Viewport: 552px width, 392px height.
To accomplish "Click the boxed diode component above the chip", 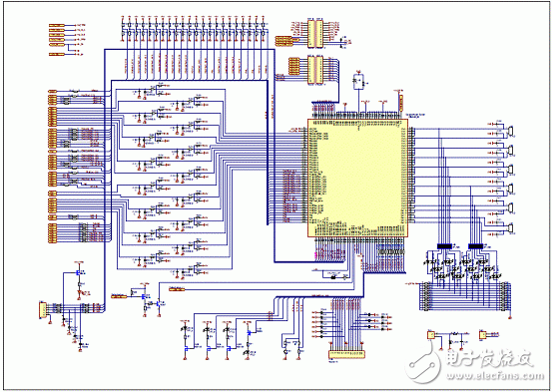I will pos(358,81).
